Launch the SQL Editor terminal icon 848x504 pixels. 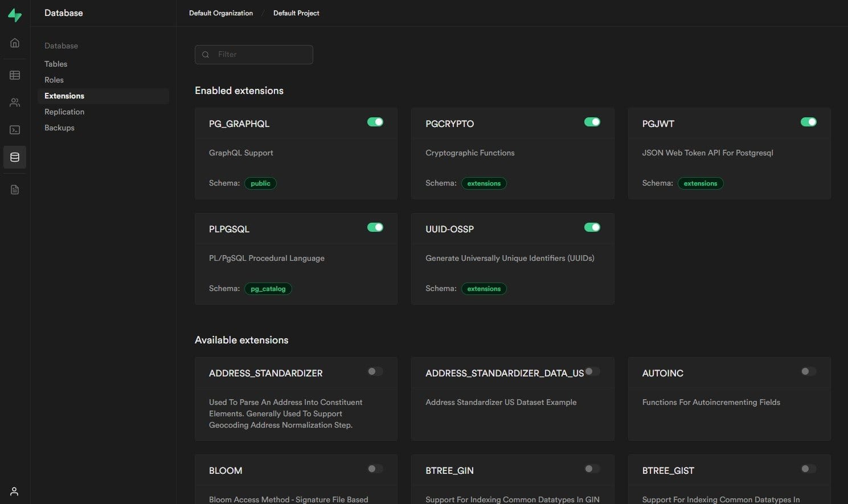pos(14,129)
